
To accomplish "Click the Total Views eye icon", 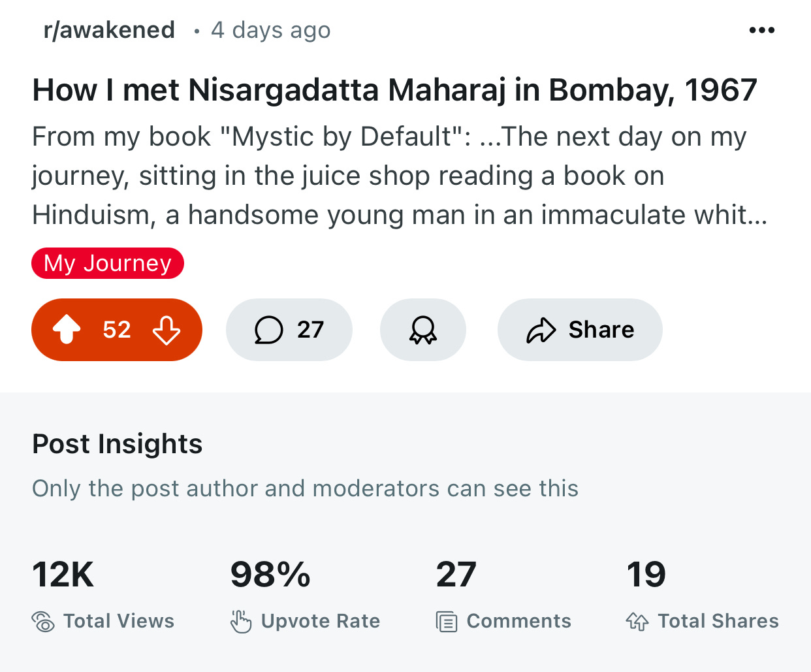I will point(43,621).
